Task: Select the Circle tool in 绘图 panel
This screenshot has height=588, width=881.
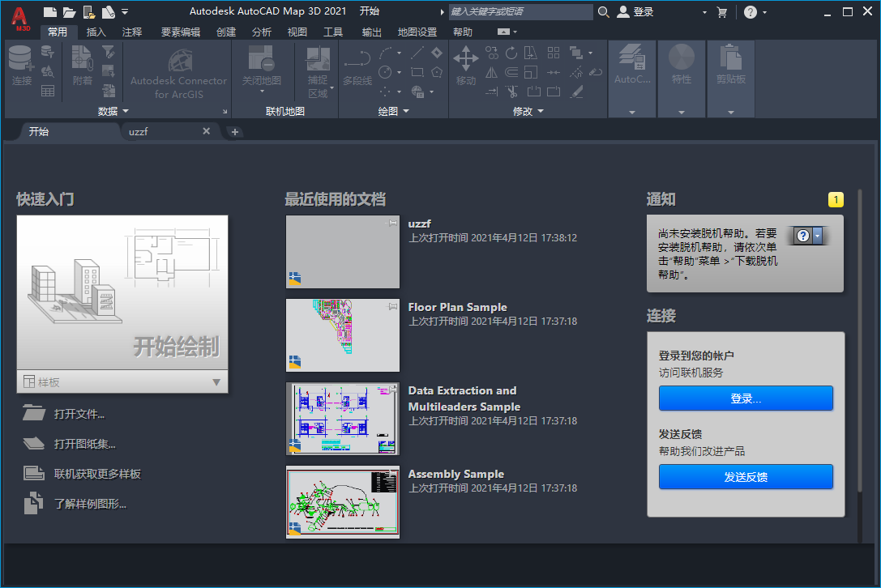Action: point(385,72)
